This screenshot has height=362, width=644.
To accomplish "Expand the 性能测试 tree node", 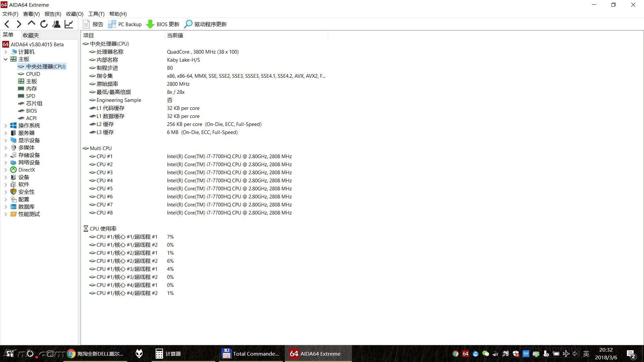I will click(x=5, y=214).
